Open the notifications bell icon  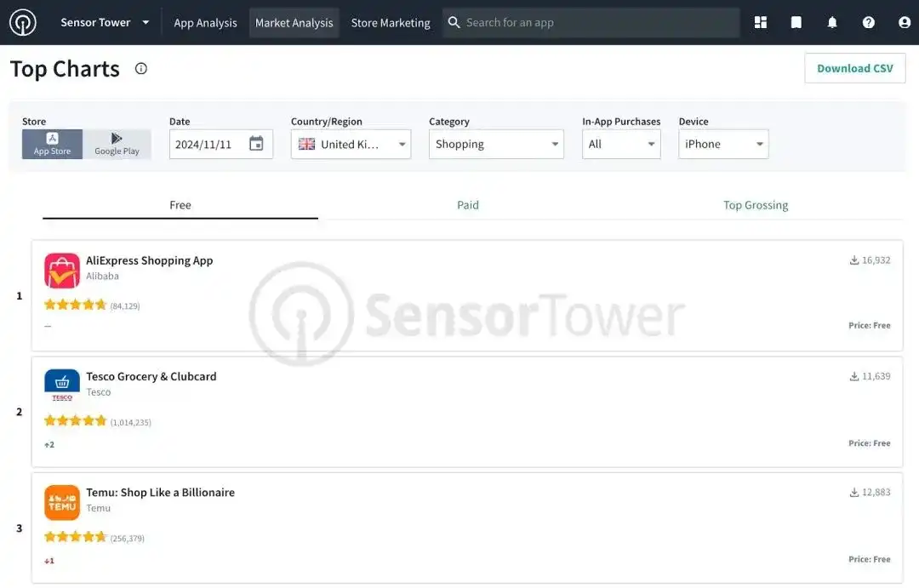(831, 22)
